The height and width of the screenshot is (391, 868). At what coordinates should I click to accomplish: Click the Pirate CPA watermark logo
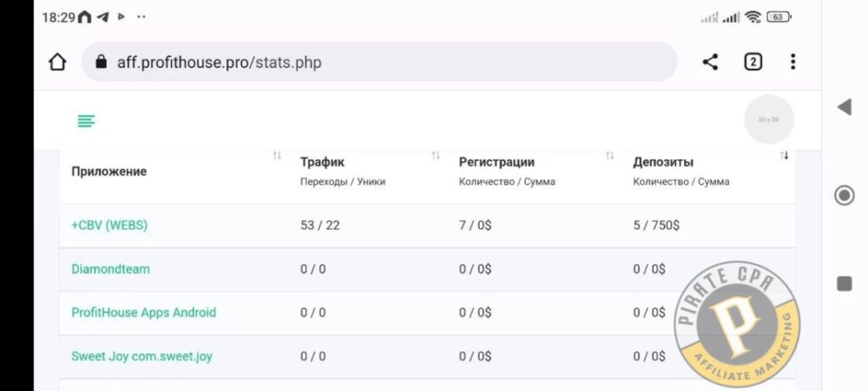pos(737,323)
